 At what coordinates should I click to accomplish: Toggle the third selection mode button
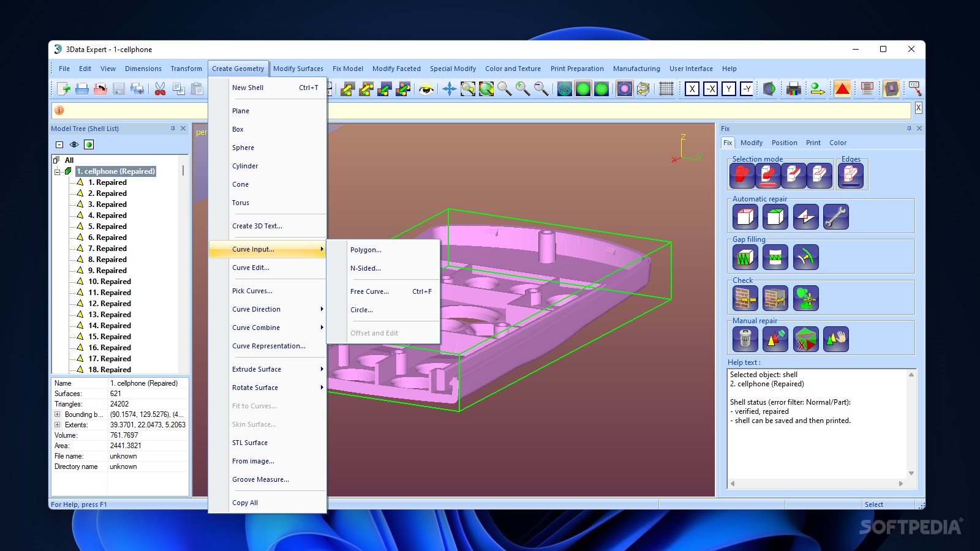(794, 176)
